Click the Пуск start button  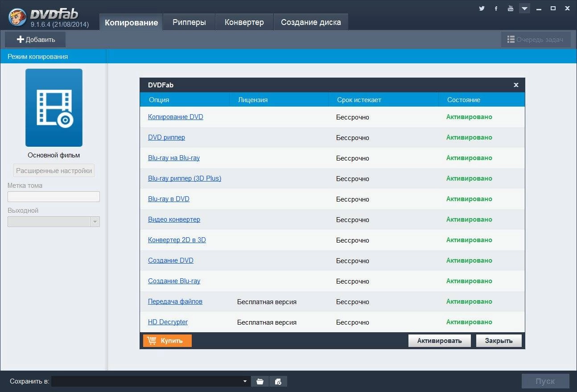click(545, 381)
